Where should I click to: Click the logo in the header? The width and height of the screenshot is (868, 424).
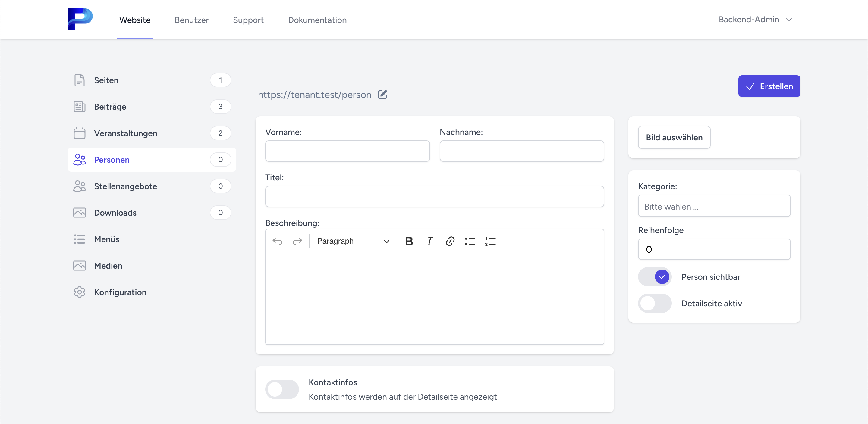(x=80, y=19)
